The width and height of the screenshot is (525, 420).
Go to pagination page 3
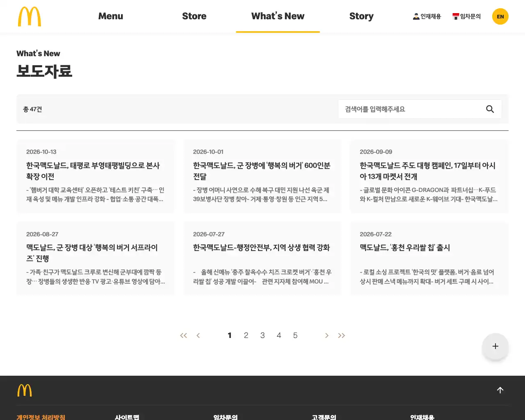pyautogui.click(x=262, y=336)
